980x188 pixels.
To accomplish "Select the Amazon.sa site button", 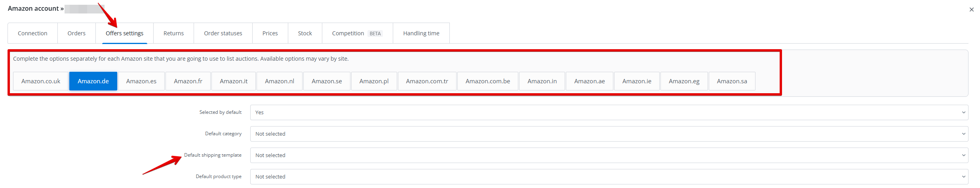I will (x=732, y=81).
